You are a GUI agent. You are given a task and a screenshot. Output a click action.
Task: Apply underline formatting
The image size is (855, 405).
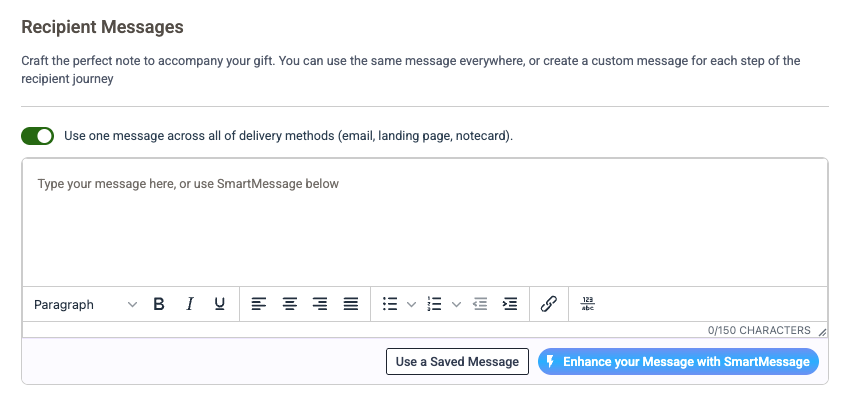(x=220, y=304)
